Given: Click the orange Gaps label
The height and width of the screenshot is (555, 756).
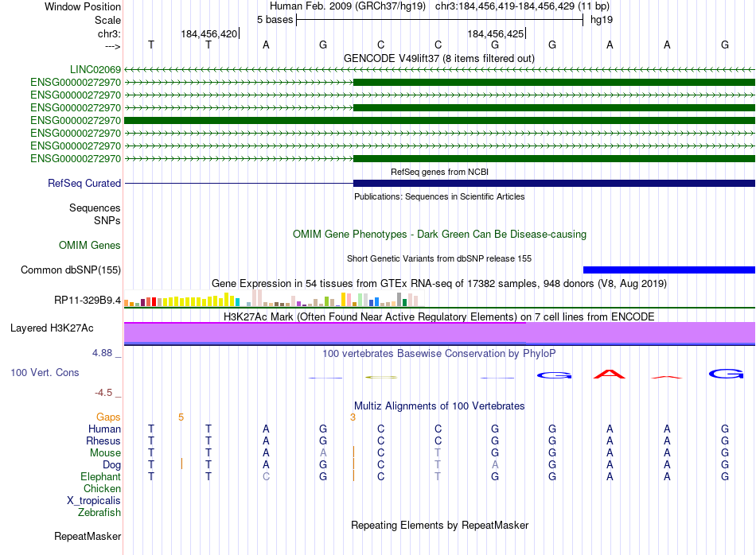Looking at the screenshot, I should point(108,417).
